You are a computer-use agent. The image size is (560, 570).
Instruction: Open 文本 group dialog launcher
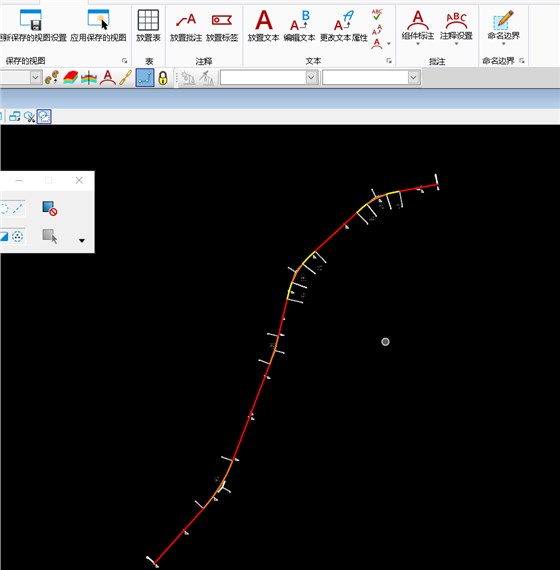(x=389, y=61)
